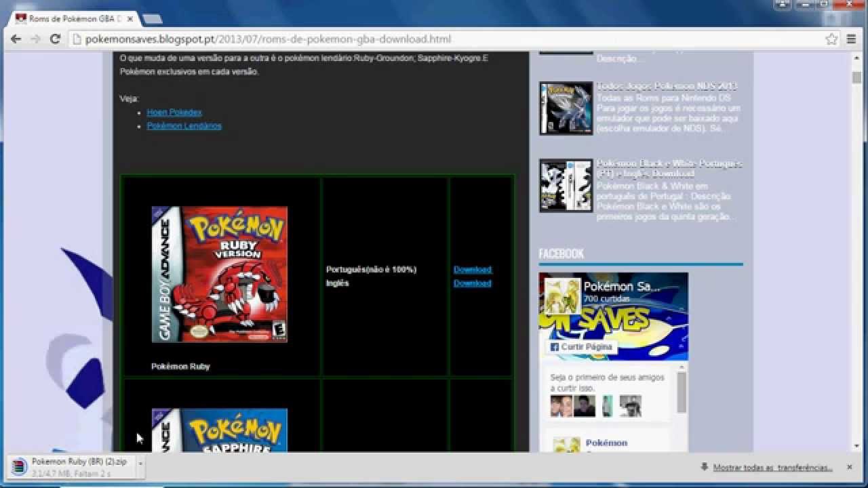This screenshot has width=868, height=488.
Task: Open the Chrome menu icon
Action: [852, 39]
